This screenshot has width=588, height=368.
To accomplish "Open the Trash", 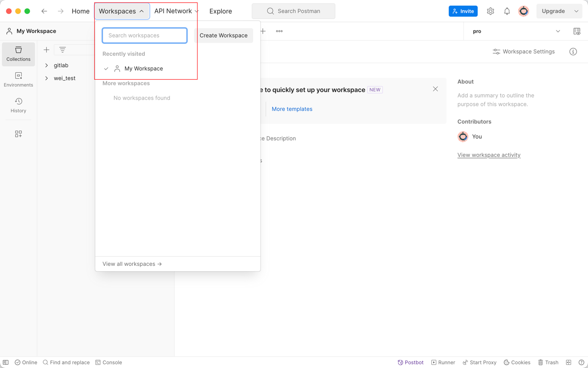I will [548, 362].
